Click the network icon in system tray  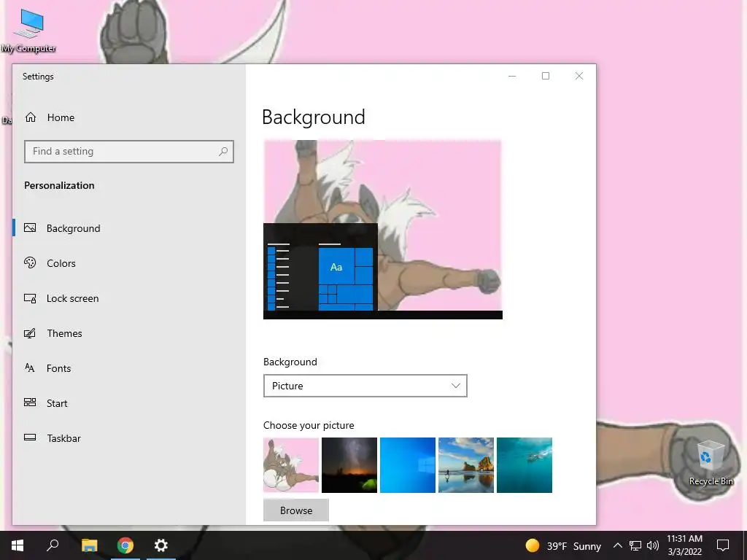coord(635,545)
